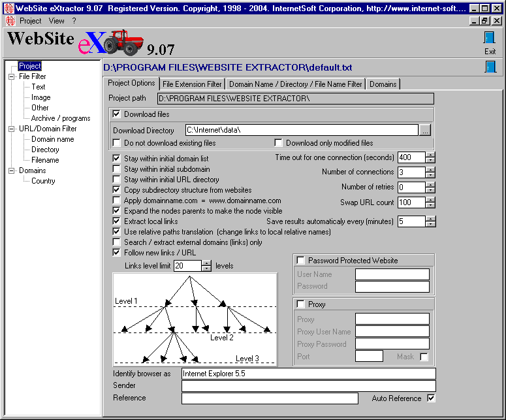Uncheck Follow new links / URL

coord(116,252)
